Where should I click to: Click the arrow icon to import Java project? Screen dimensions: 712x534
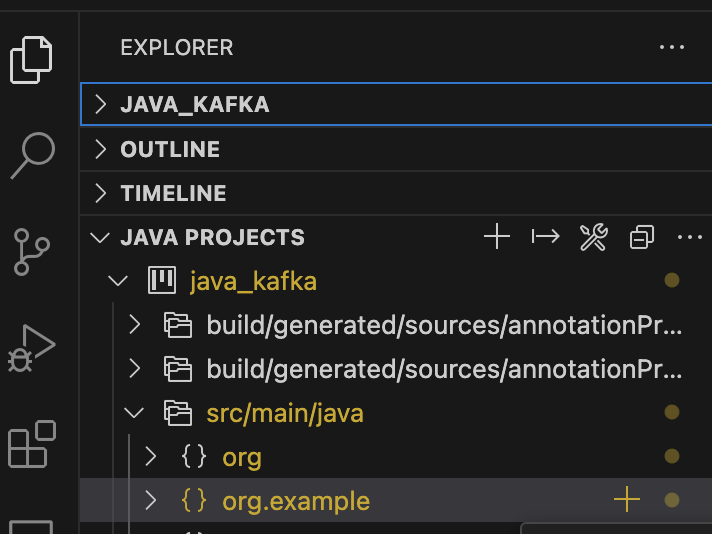(545, 237)
